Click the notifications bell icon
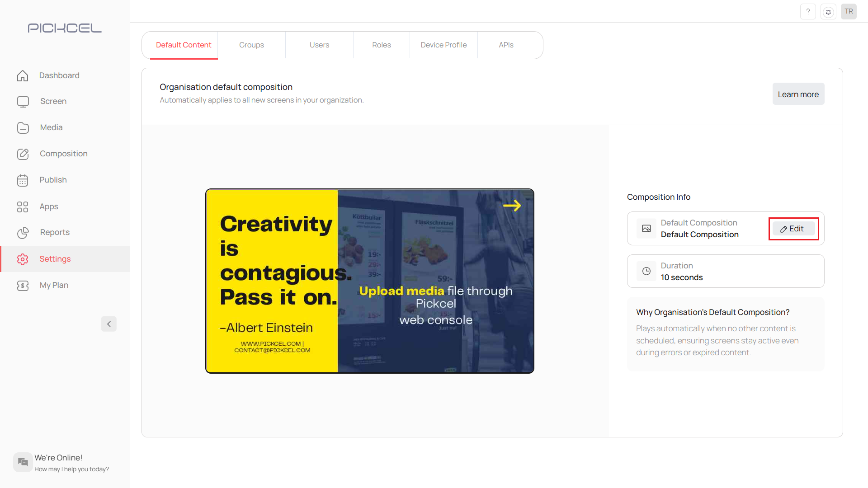Image resolution: width=868 pixels, height=488 pixels. click(828, 12)
